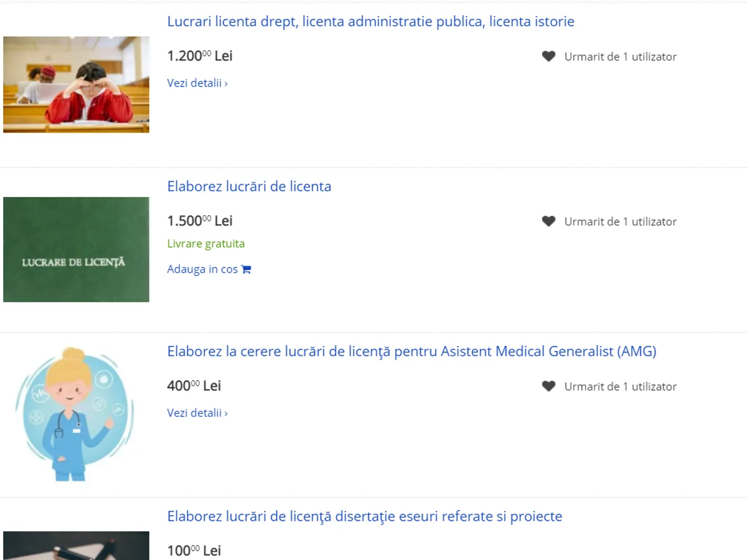Viewport: 747px width, 560px height.
Task: Click 'Urmarit de 1 utilizator' on second listing
Action: pyautogui.click(x=620, y=222)
